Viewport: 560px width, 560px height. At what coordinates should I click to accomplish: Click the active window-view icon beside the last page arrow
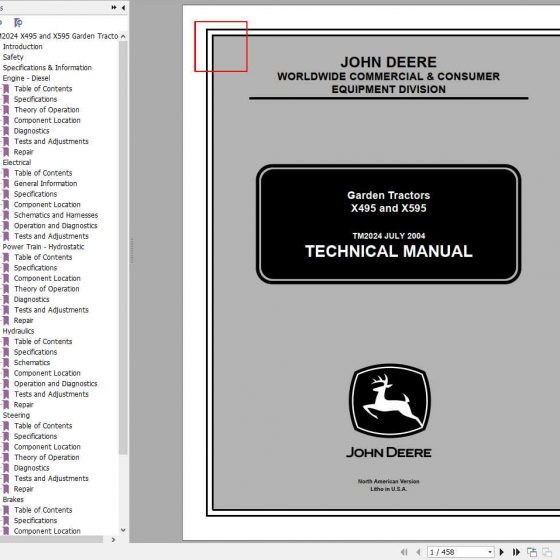pyautogui.click(x=532, y=552)
